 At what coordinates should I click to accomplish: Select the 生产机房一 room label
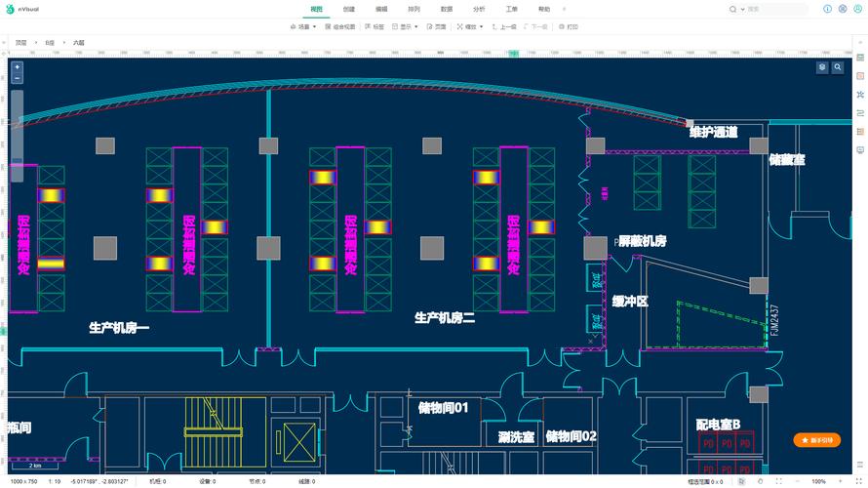click(x=119, y=328)
